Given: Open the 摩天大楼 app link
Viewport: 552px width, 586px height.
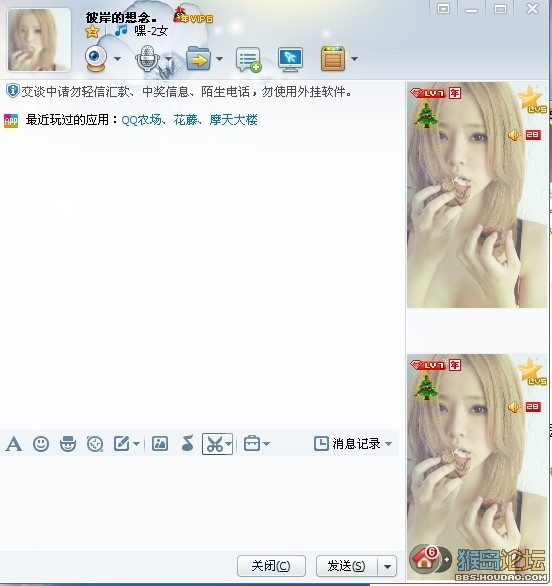Looking at the screenshot, I should point(234,120).
